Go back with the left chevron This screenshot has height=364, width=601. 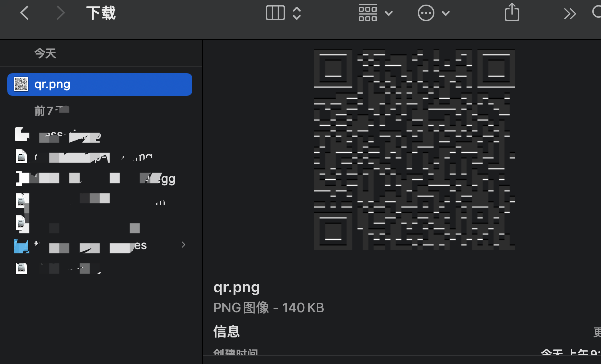click(x=24, y=13)
